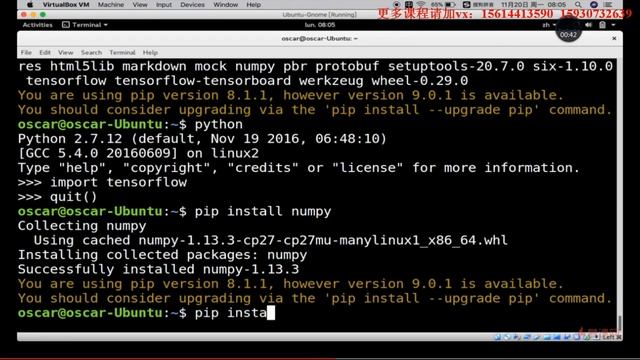The height and width of the screenshot is (360, 640).
Task: Open Spotlight search magnifier
Action: pyautogui.click(x=578, y=4)
